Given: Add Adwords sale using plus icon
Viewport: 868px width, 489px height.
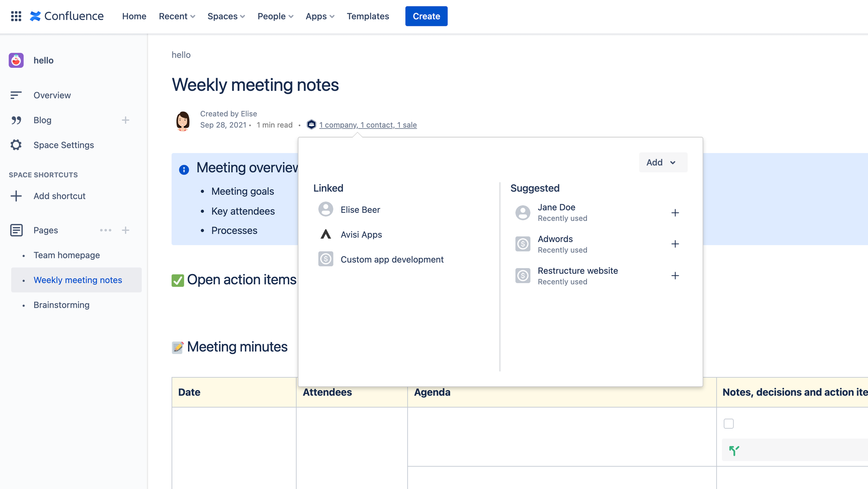Looking at the screenshot, I should pyautogui.click(x=675, y=244).
